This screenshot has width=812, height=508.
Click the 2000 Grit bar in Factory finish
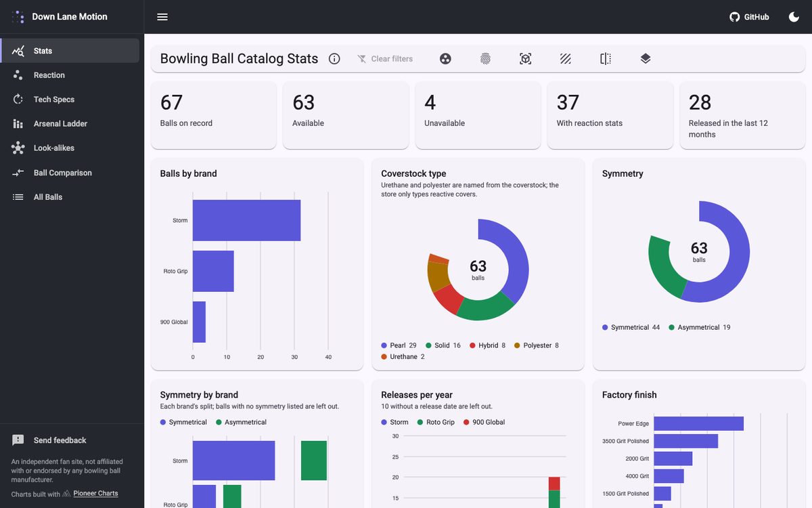pos(673,459)
